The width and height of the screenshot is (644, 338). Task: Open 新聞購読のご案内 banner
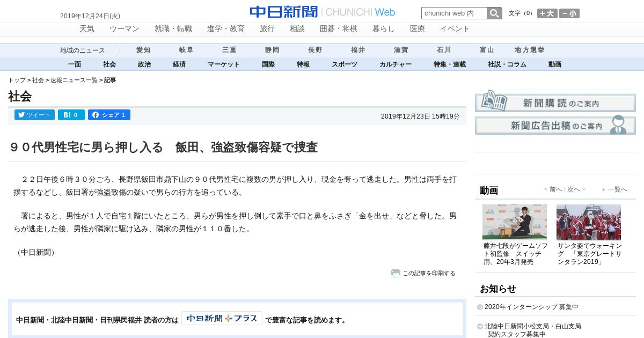[555, 101]
